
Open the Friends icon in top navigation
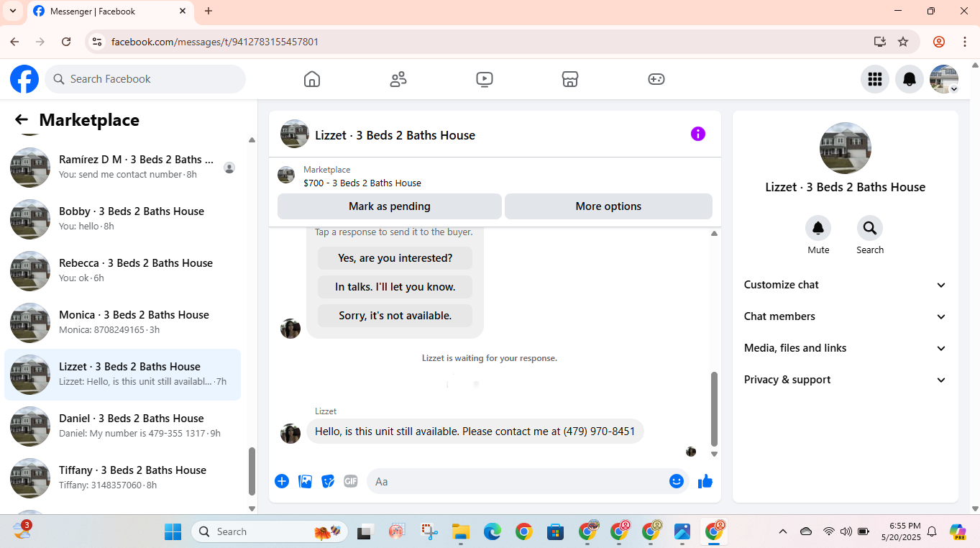(x=398, y=79)
